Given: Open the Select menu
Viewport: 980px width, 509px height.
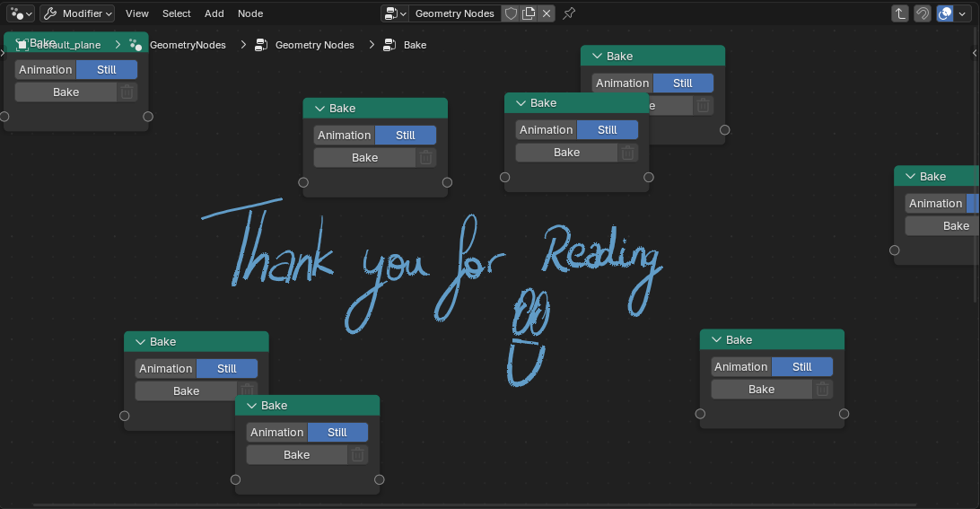Looking at the screenshot, I should pos(176,13).
